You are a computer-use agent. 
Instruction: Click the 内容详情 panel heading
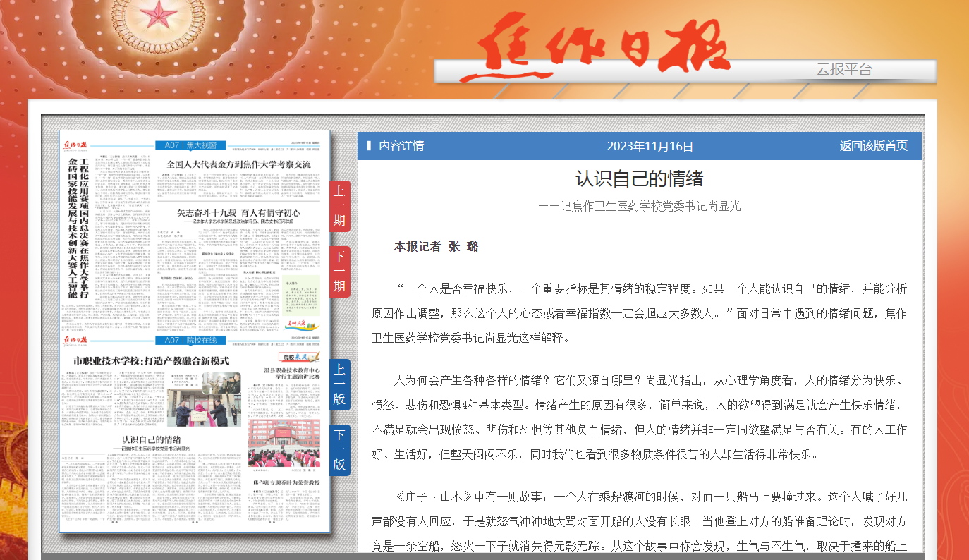pyautogui.click(x=401, y=146)
